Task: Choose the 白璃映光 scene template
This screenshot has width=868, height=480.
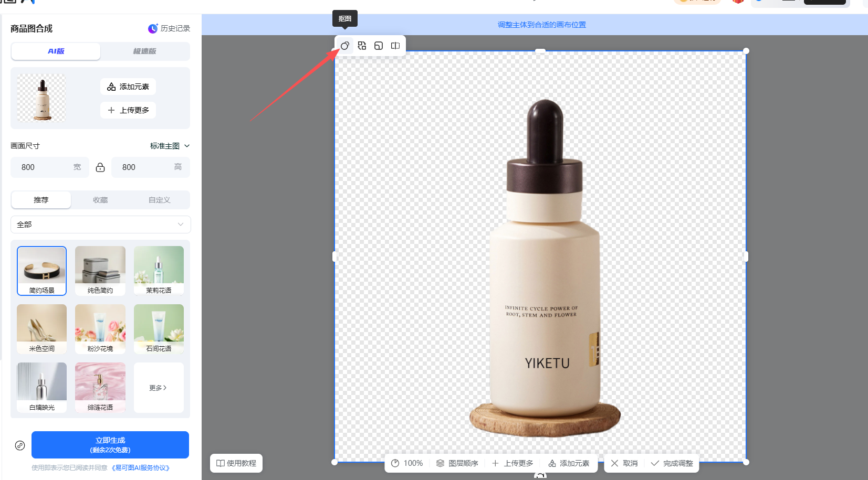Action: [x=41, y=388]
